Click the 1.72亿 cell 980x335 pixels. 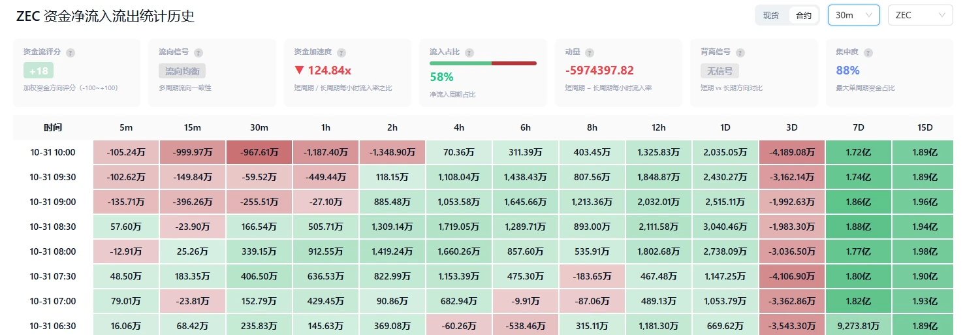pos(859,152)
